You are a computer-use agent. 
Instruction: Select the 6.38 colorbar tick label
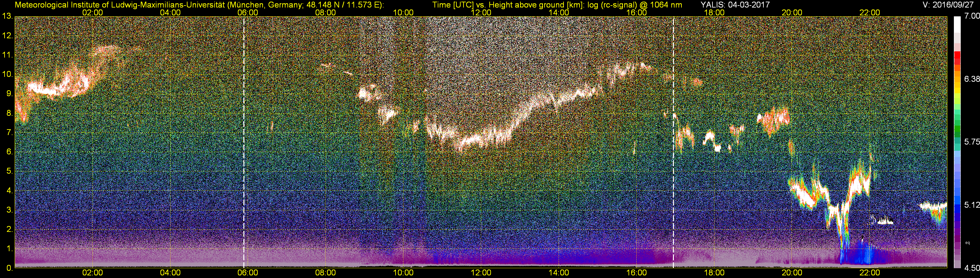click(972, 79)
